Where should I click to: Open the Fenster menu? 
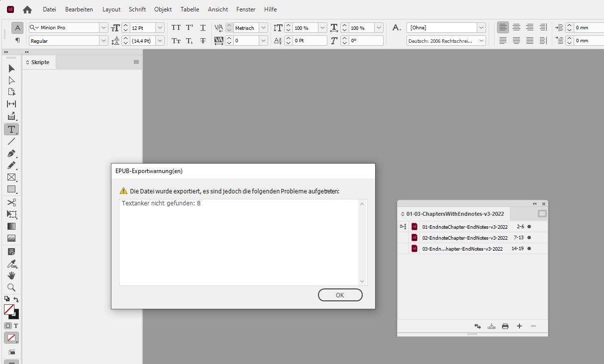[245, 9]
